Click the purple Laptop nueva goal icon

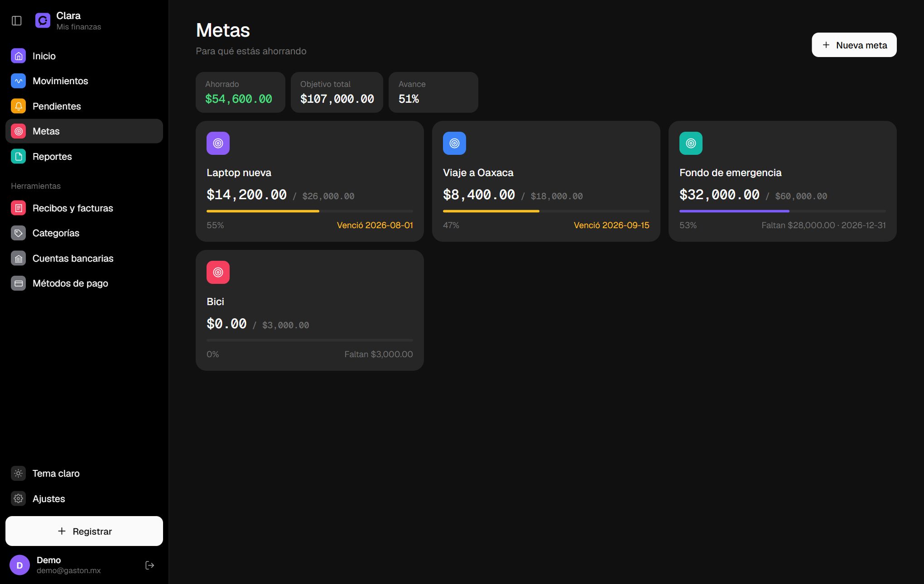pyautogui.click(x=218, y=144)
